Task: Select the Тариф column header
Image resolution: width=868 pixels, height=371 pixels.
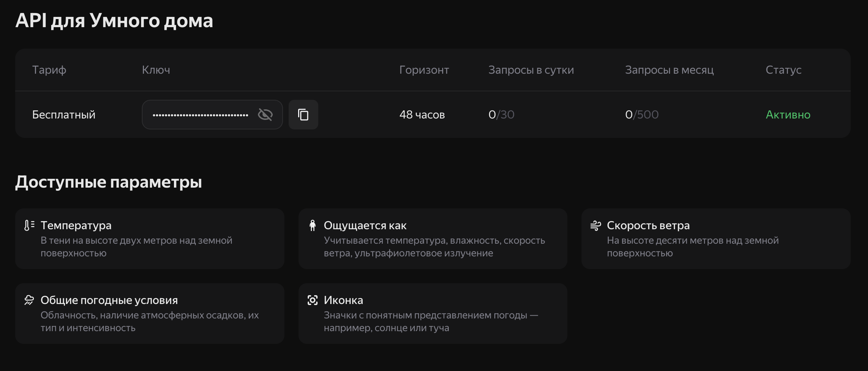Action: 49,70
